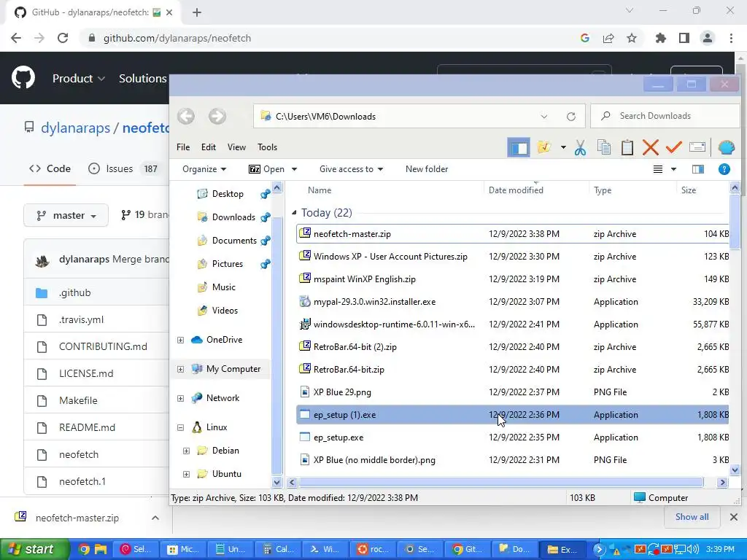Select mspaint WinXP English.zip file
Image resolution: width=747 pixels, height=560 pixels.
click(513, 279)
